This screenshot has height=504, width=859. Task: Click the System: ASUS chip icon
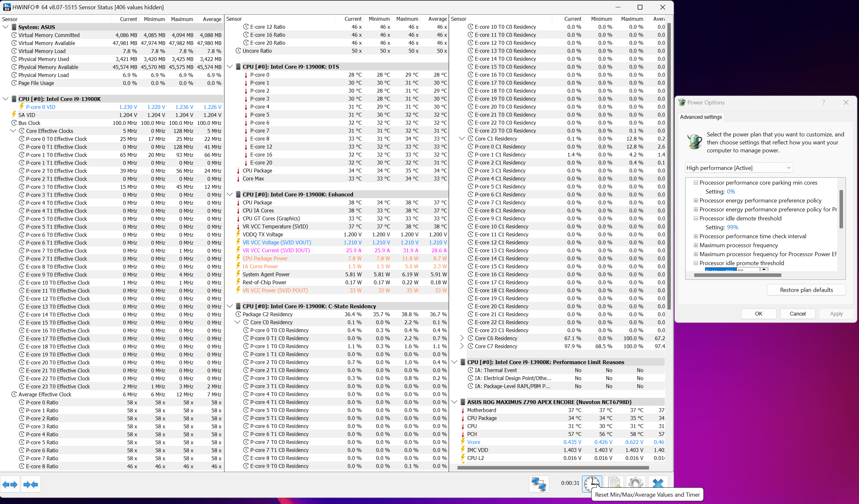pos(14,27)
